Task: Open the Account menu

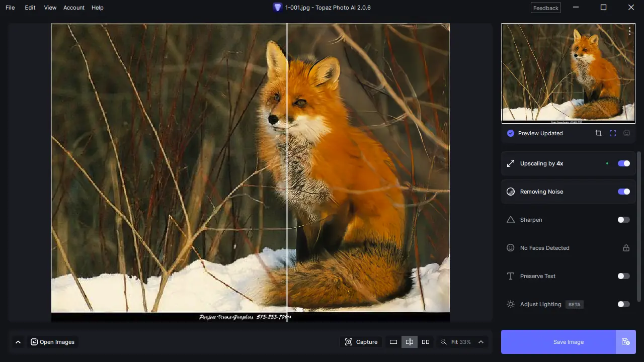Action: tap(73, 8)
